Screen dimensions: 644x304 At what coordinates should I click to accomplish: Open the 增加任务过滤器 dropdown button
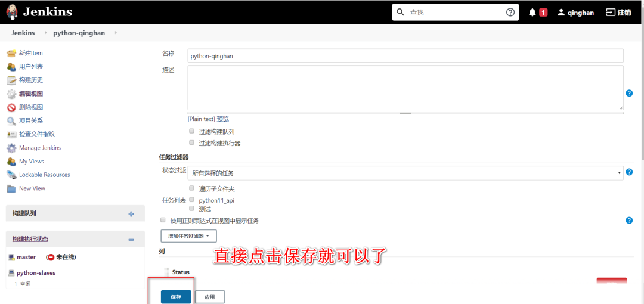pyautogui.click(x=188, y=236)
